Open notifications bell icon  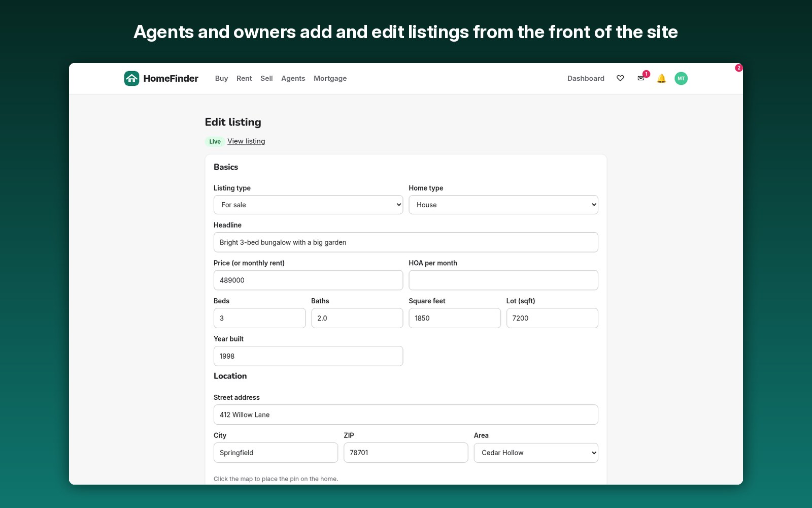[661, 78]
